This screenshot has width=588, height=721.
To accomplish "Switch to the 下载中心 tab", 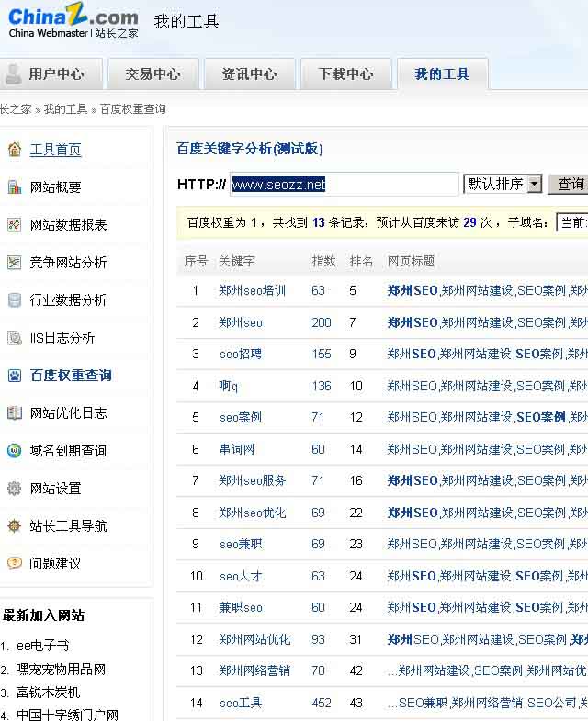I will (x=346, y=73).
